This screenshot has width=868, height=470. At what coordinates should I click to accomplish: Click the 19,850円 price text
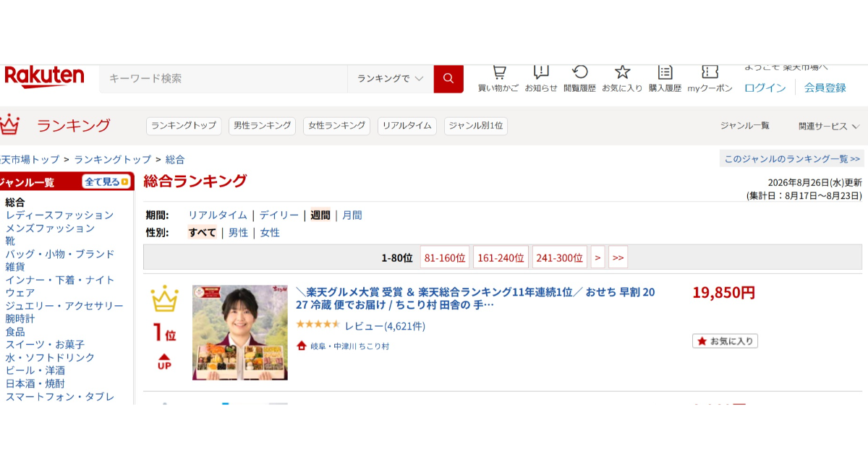(723, 293)
